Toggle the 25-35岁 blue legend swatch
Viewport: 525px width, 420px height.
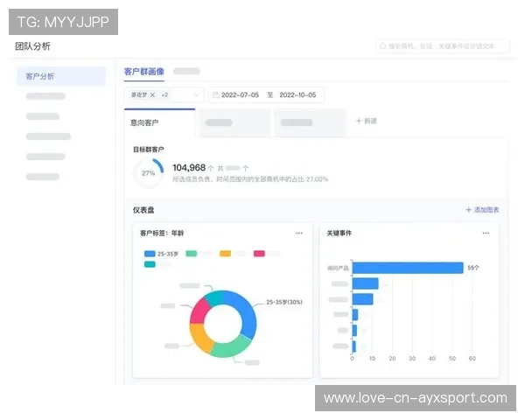point(150,254)
